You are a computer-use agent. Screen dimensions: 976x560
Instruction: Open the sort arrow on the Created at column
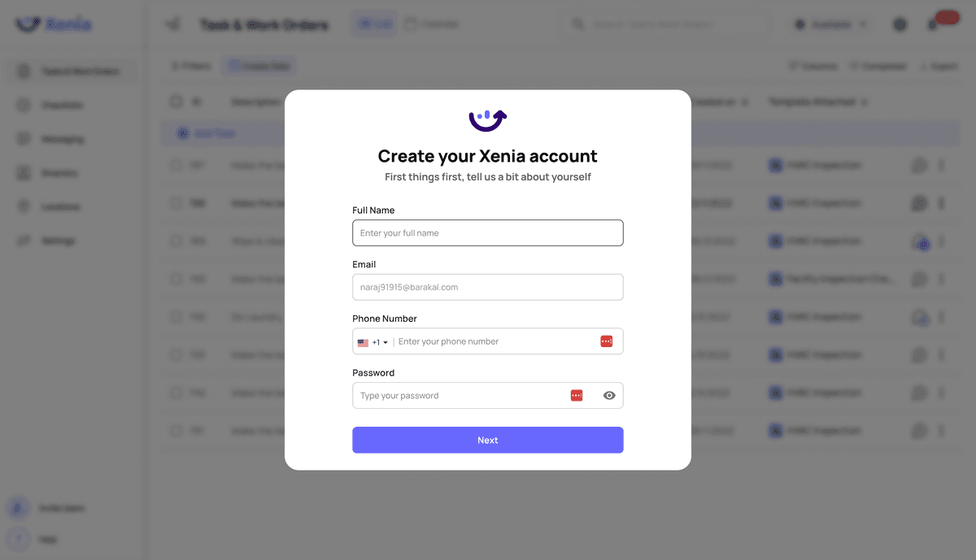(x=744, y=101)
